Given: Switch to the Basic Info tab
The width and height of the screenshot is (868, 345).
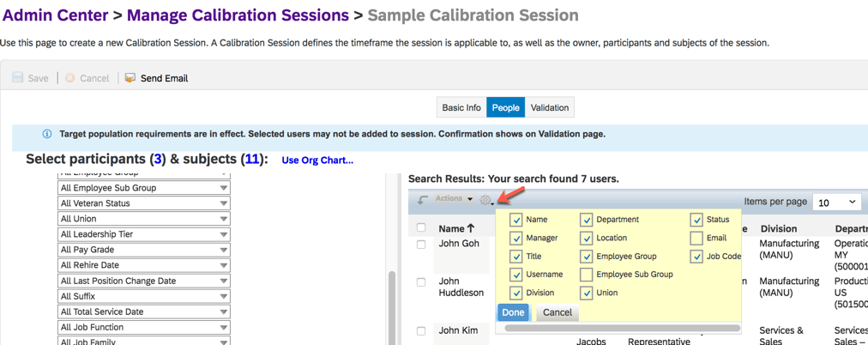Looking at the screenshot, I should pyautogui.click(x=461, y=107).
